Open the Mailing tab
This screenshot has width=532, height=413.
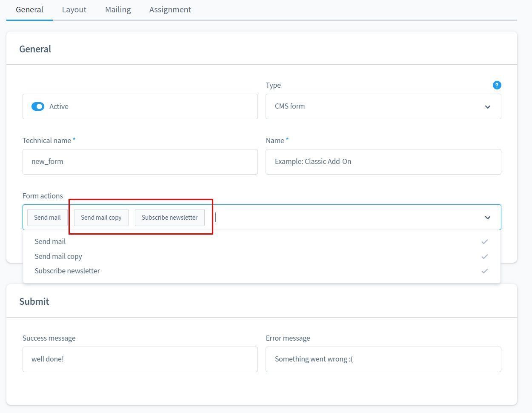click(118, 9)
